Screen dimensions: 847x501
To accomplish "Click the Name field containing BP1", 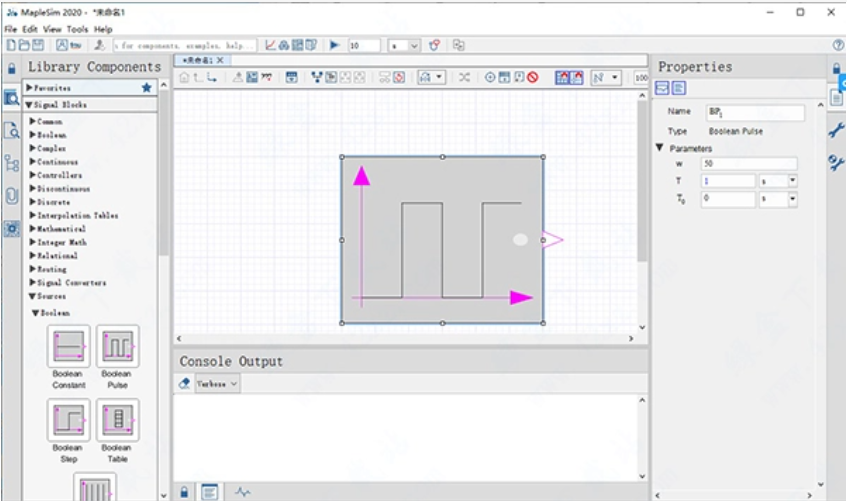I will click(x=755, y=112).
